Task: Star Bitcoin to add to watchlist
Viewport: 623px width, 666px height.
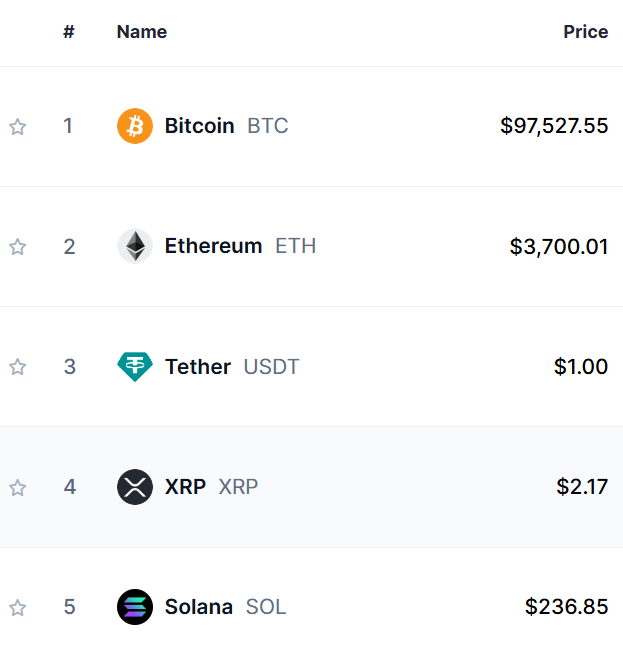Action: [x=17, y=127]
